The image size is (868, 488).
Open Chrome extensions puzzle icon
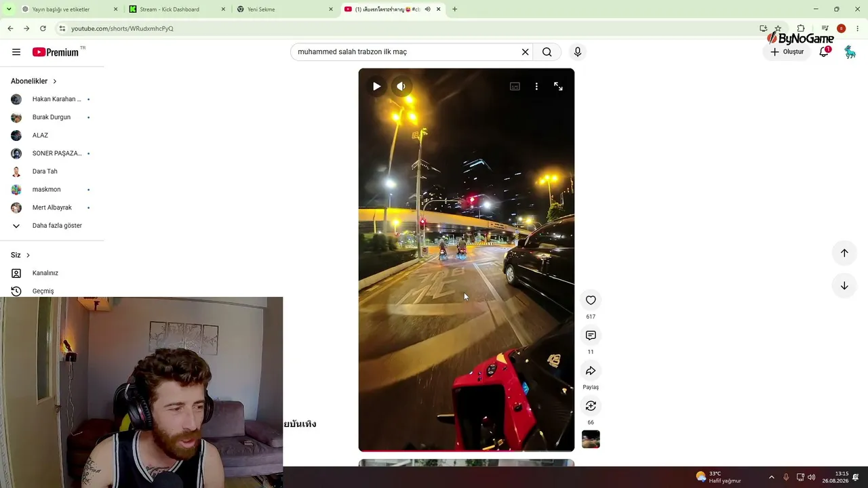(x=801, y=28)
